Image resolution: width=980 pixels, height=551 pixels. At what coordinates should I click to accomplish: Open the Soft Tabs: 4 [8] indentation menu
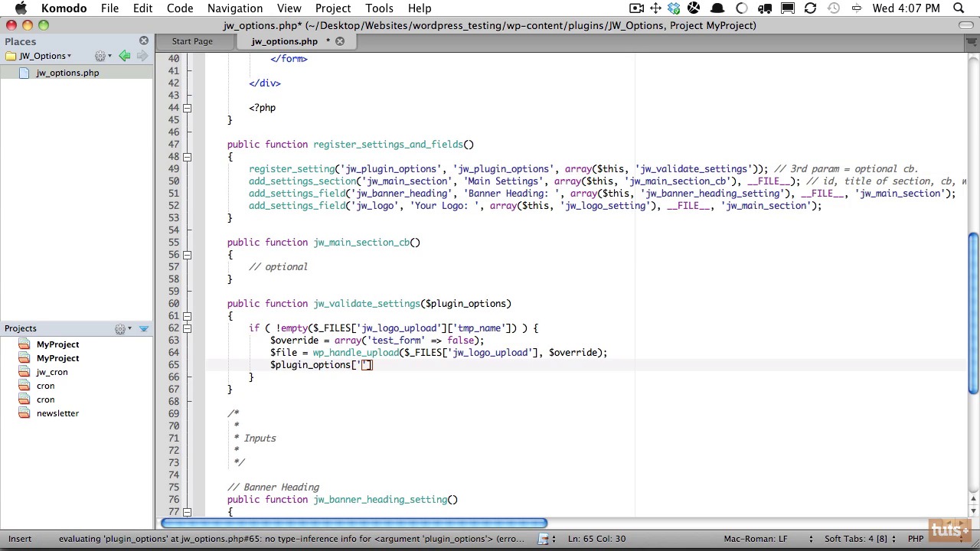pos(854,539)
